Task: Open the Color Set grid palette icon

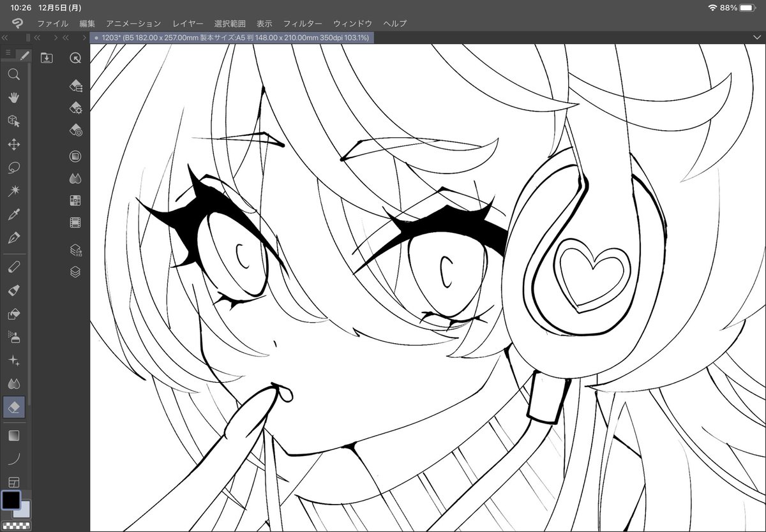Action: [x=75, y=200]
